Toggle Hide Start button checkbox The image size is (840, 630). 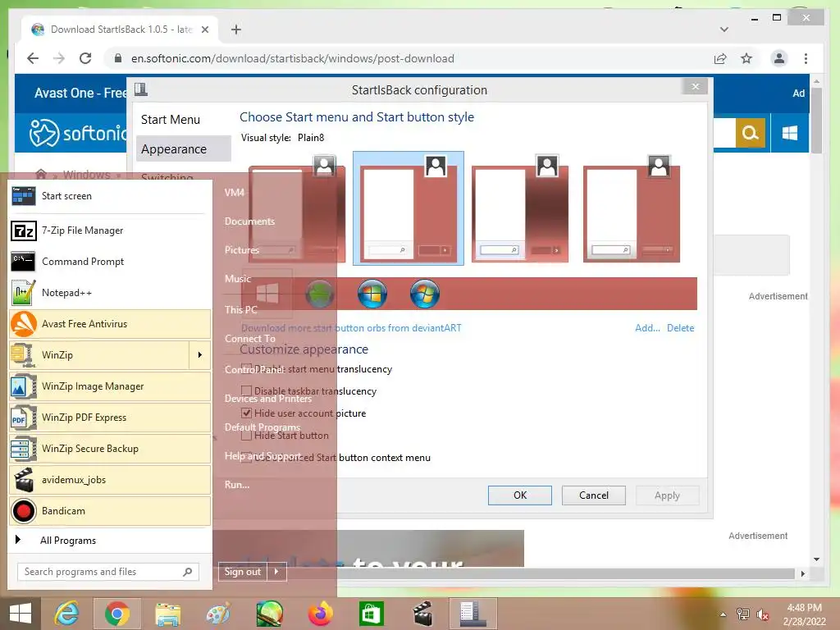tap(246, 435)
